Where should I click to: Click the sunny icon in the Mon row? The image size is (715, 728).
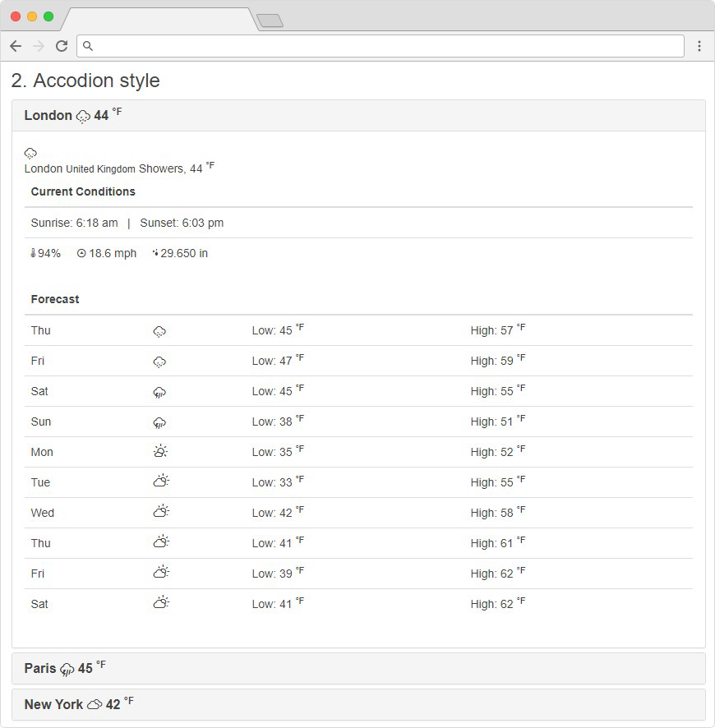coord(160,451)
